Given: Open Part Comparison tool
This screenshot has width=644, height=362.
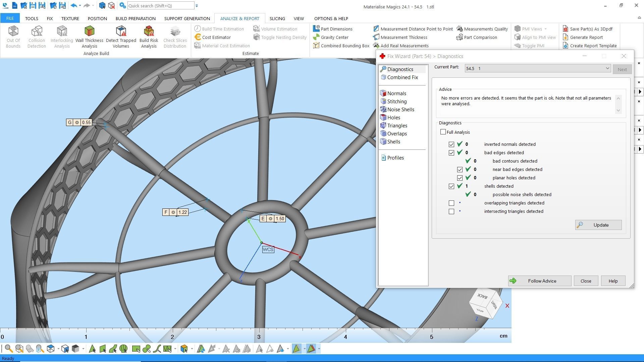Looking at the screenshot, I should (x=477, y=37).
